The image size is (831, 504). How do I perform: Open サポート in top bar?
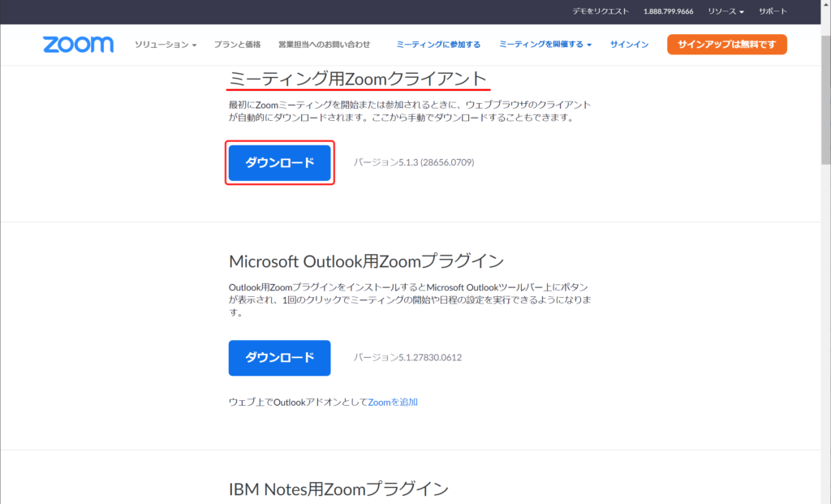coord(773,11)
